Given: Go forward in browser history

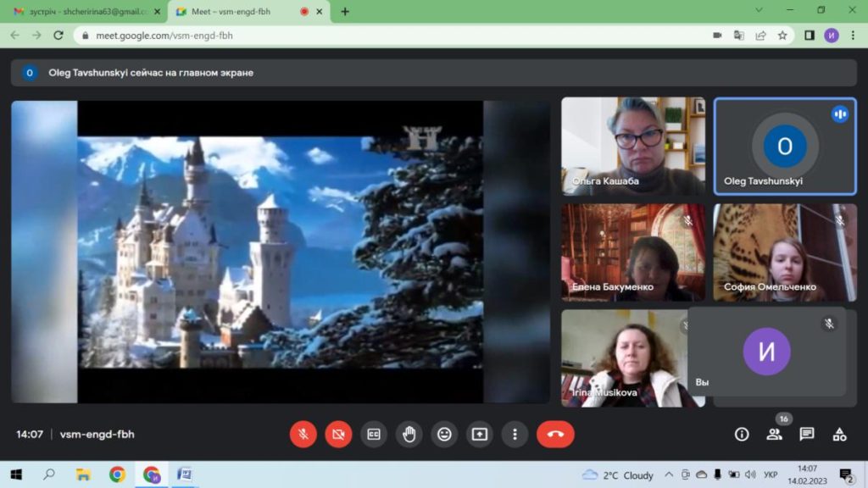Looking at the screenshot, I should [x=36, y=36].
